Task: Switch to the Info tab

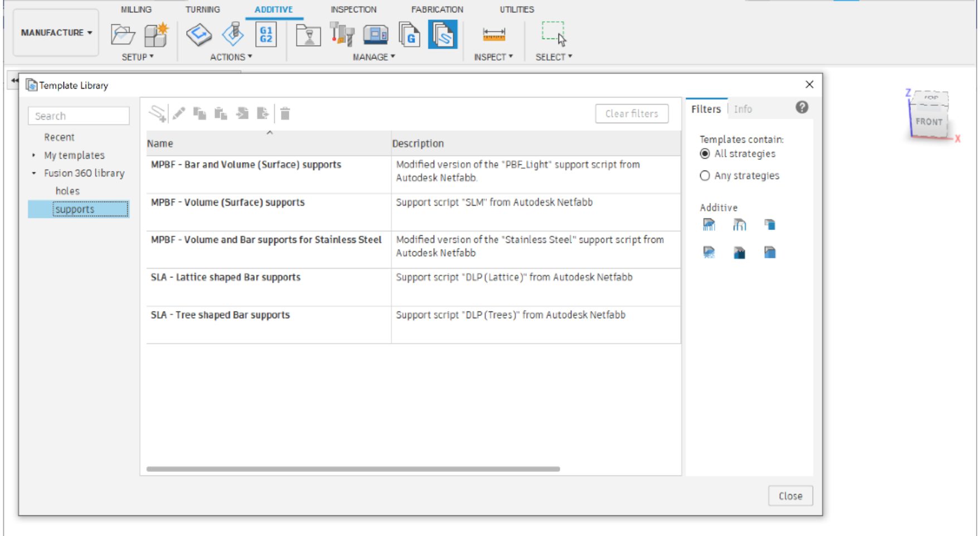Action: 743,109
